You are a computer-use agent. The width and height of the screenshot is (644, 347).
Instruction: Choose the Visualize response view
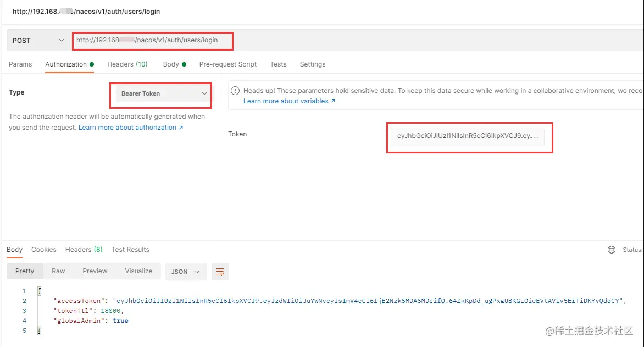point(138,271)
